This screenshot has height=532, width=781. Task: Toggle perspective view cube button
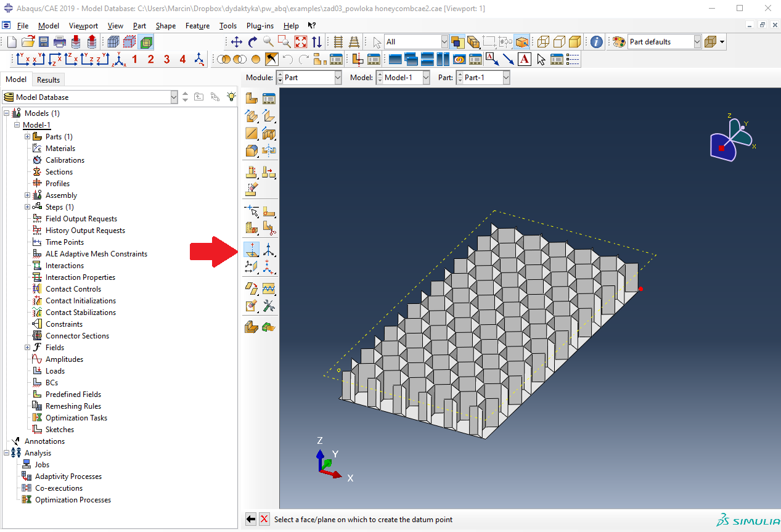[x=710, y=42]
